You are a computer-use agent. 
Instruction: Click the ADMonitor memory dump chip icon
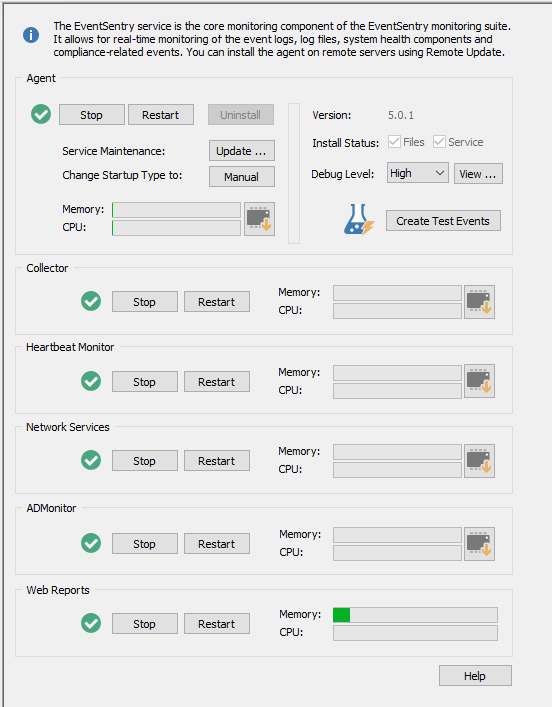point(479,544)
